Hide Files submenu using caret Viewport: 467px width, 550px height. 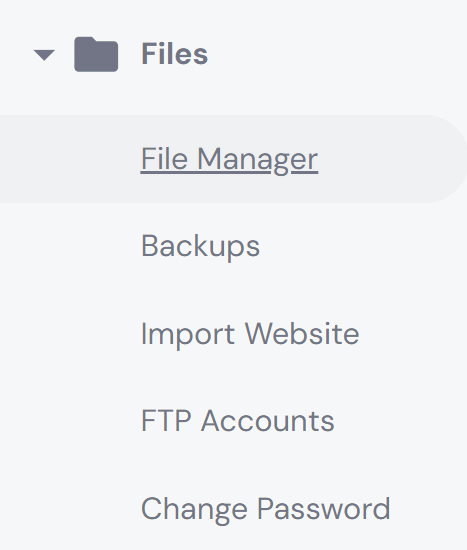pyautogui.click(x=44, y=55)
